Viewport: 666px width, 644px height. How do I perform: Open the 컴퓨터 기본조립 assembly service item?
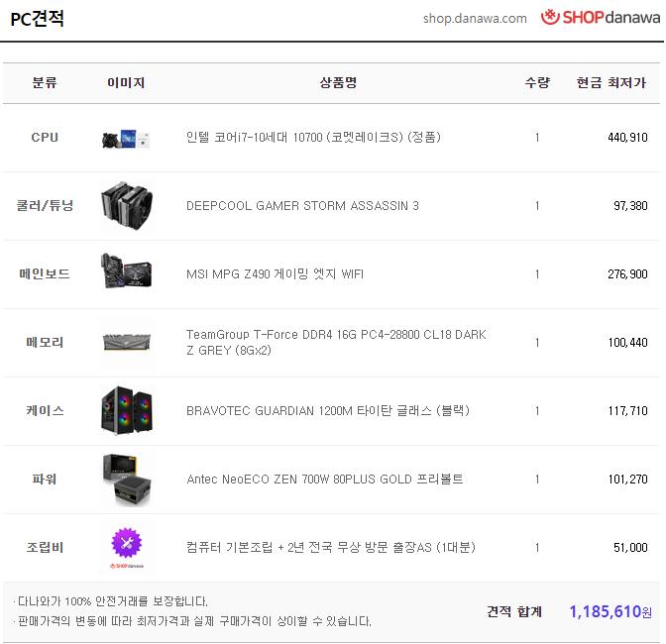coord(331,548)
